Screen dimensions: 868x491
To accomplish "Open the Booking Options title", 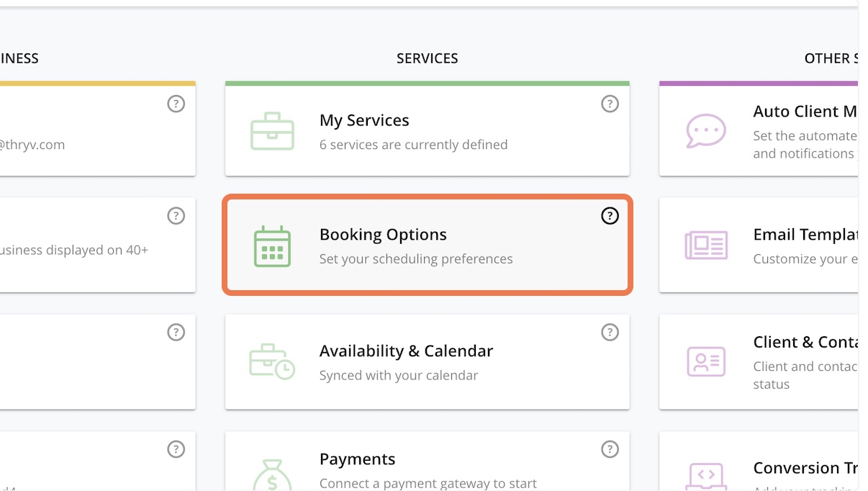I will 383,235.
